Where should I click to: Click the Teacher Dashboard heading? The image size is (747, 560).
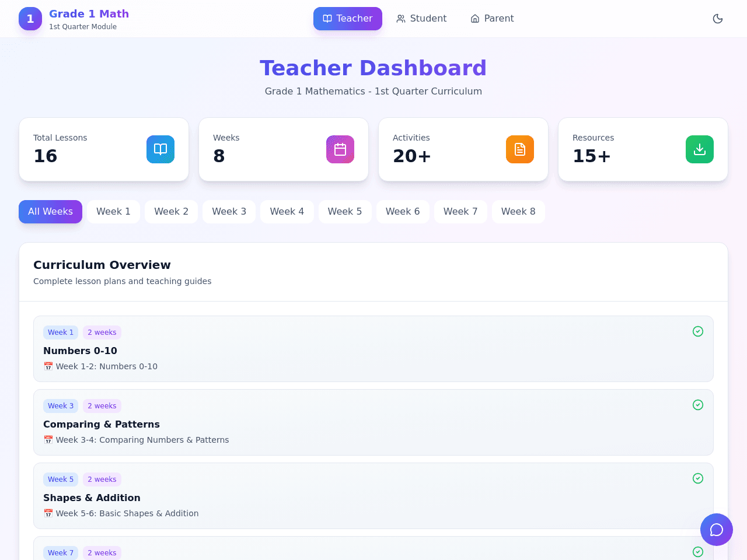(373, 68)
